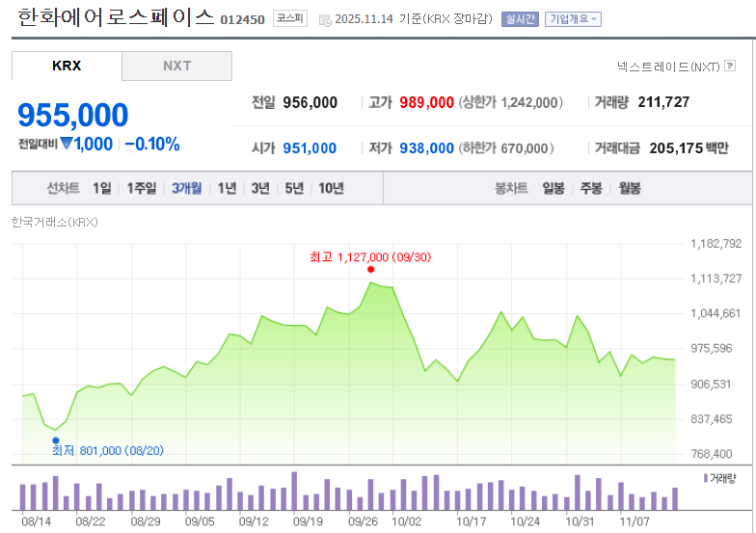Click the 시가 value 951,000
Screen dimensions: 756x533
click(x=310, y=148)
